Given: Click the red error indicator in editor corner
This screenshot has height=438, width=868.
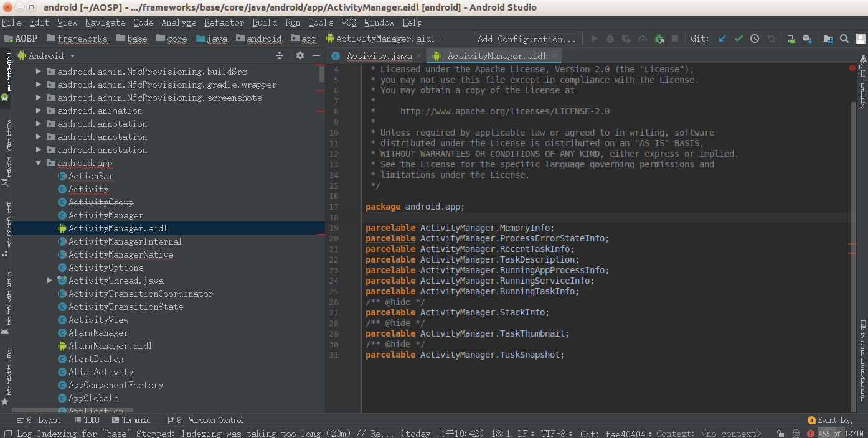Looking at the screenshot, I should tap(852, 67).
